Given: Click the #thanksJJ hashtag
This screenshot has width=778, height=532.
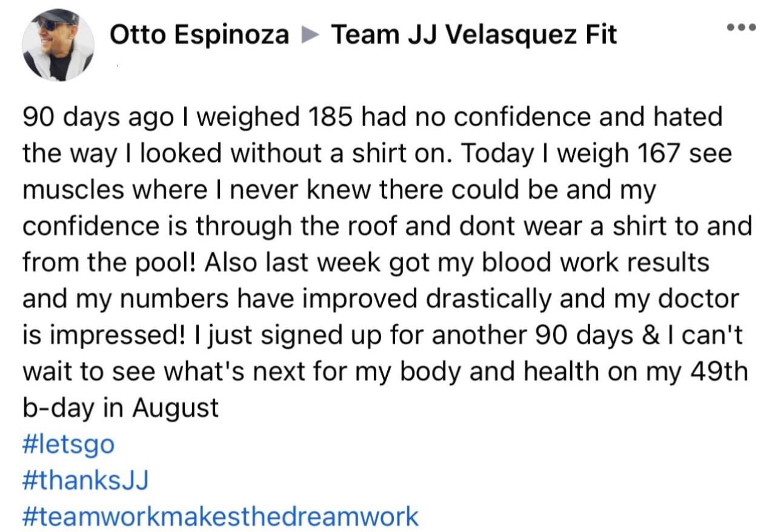Looking at the screenshot, I should [85, 481].
